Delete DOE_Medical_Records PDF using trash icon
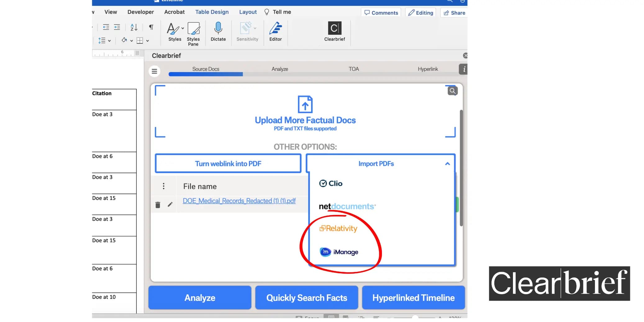The width and height of the screenshot is (644, 322). click(x=158, y=204)
